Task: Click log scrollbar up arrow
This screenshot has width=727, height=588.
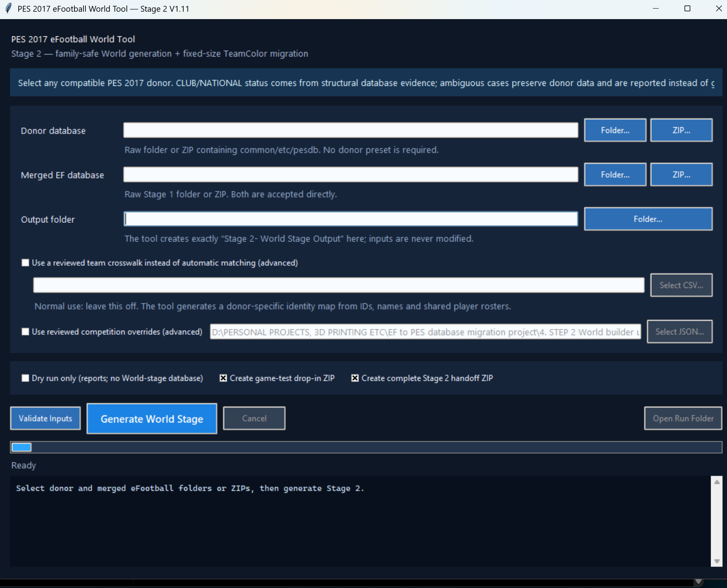Action: (717, 482)
